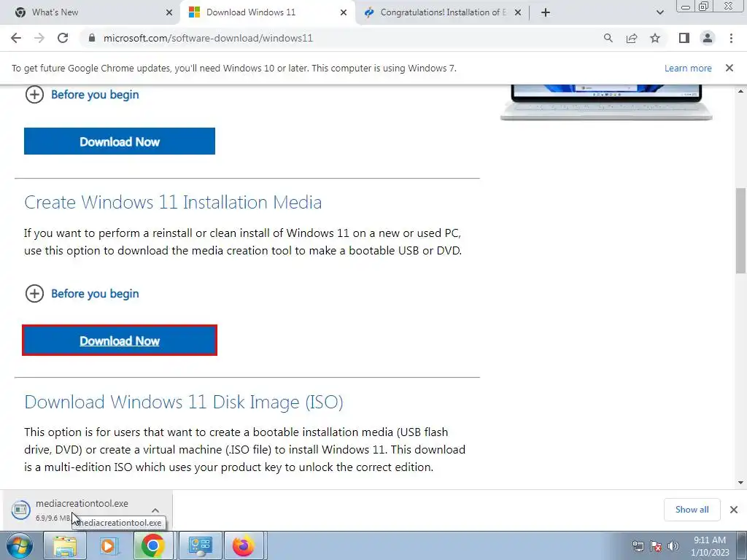Click the Download Windows 11 Disk Image heading
The image size is (747, 560).
(x=184, y=402)
